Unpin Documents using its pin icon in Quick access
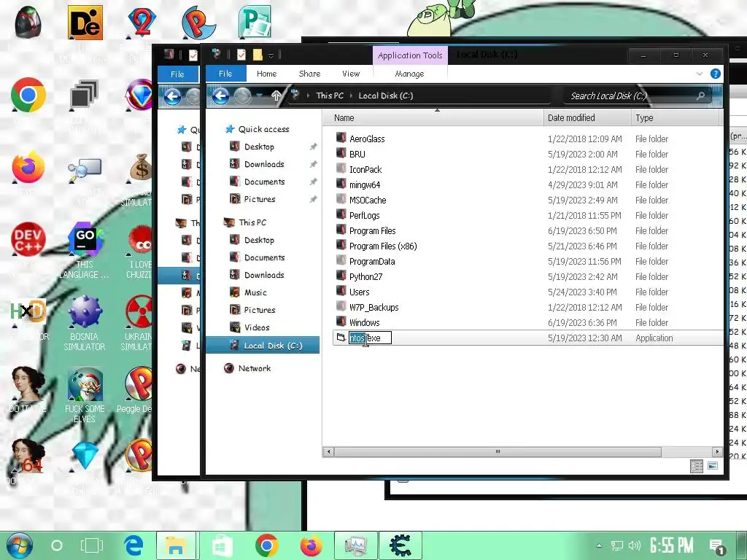 (x=313, y=182)
